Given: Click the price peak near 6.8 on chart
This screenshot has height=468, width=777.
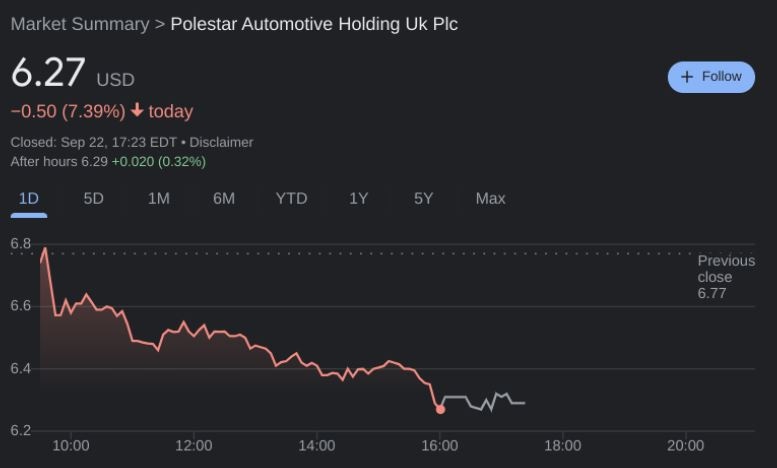Looking at the screenshot, I should 44,248.
